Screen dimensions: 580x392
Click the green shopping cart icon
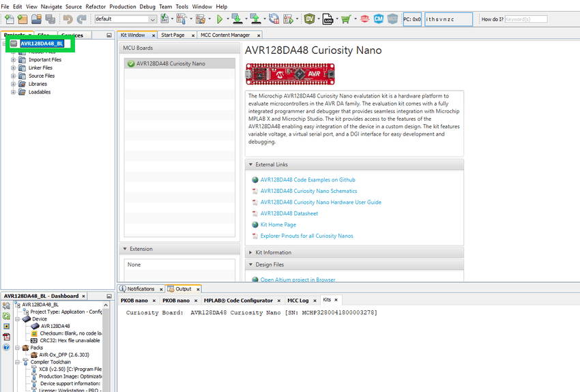coord(347,19)
